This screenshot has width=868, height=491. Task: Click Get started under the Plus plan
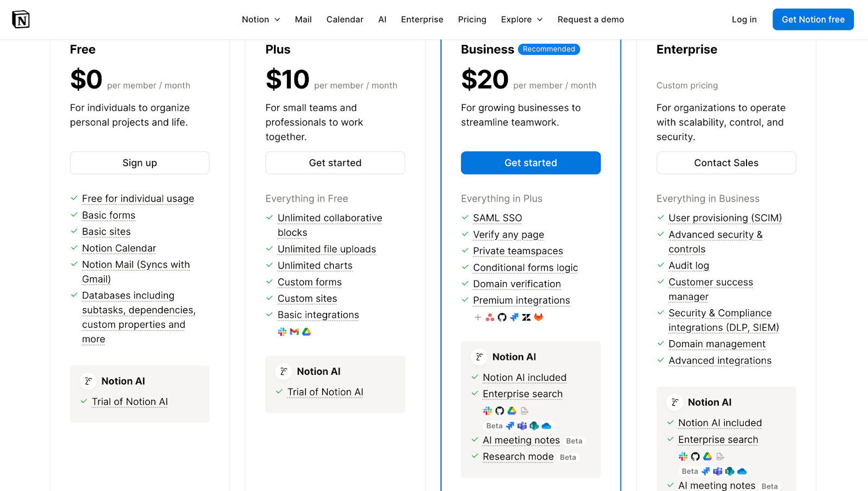tap(335, 163)
